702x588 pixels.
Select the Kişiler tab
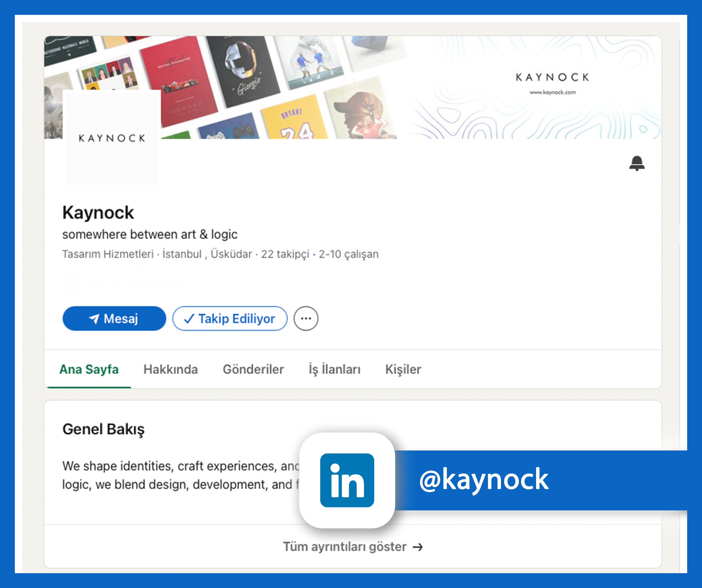coord(403,369)
